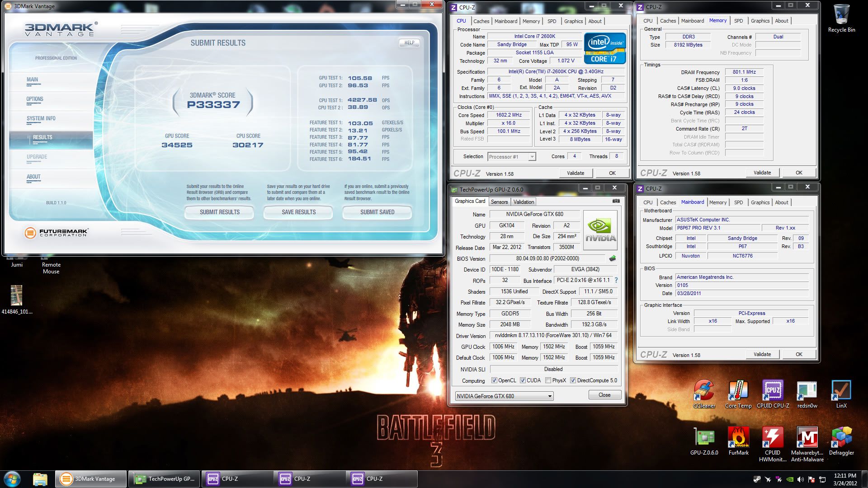Open Defraggler desktop shortcut

pos(841,441)
